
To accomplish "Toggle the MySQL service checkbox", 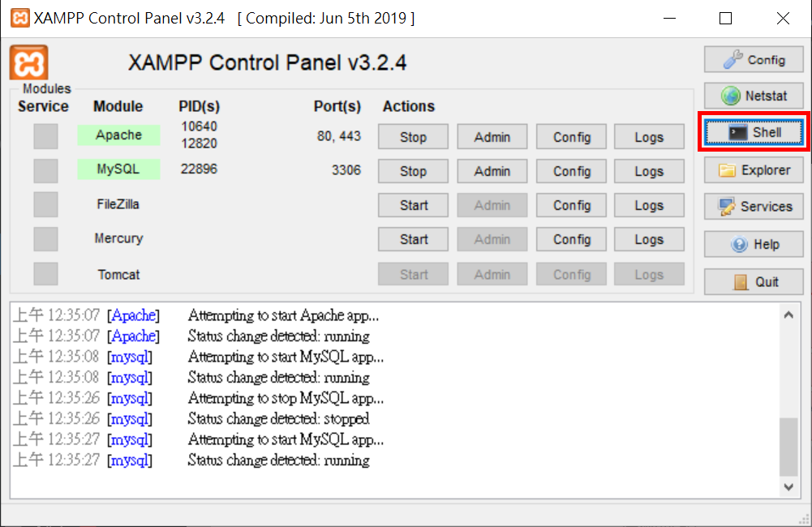I will click(45, 171).
